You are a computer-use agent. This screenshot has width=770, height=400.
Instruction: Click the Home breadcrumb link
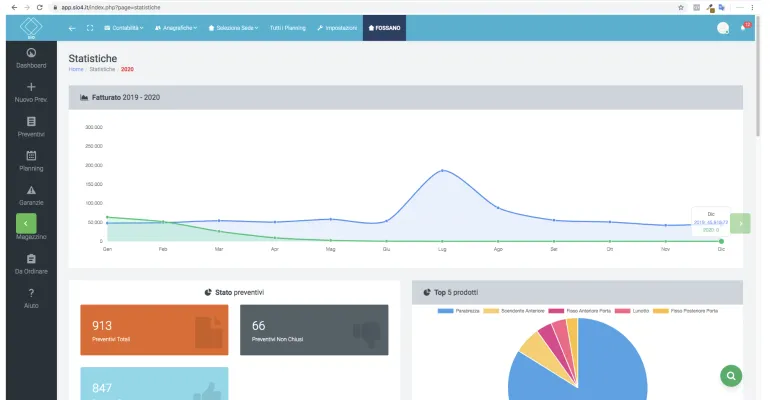pos(76,69)
